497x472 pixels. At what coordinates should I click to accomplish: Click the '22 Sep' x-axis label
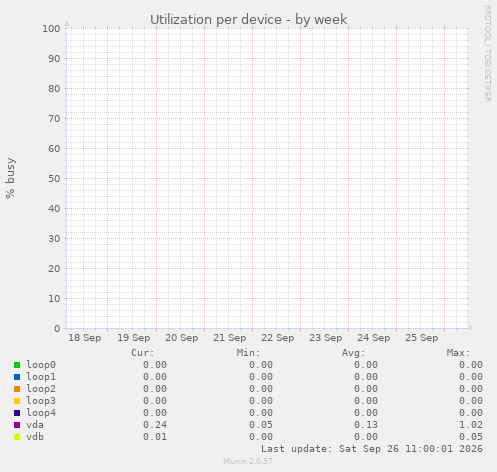click(x=278, y=338)
